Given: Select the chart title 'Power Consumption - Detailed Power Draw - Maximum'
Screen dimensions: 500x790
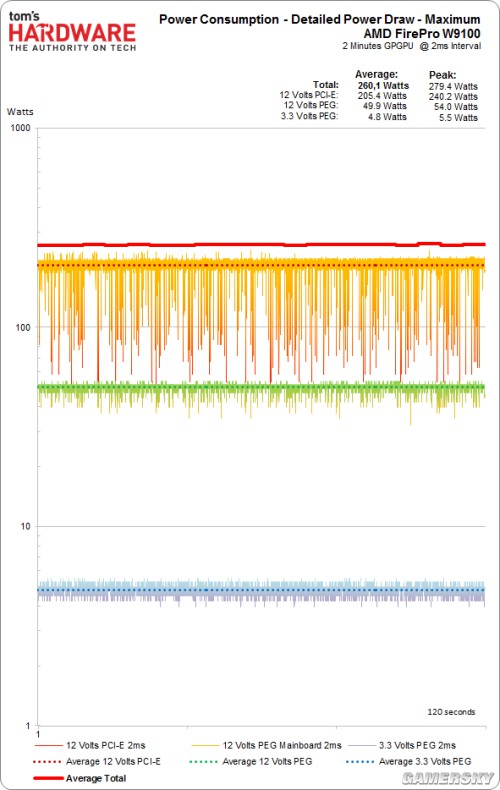Looking at the screenshot, I should click(320, 20).
